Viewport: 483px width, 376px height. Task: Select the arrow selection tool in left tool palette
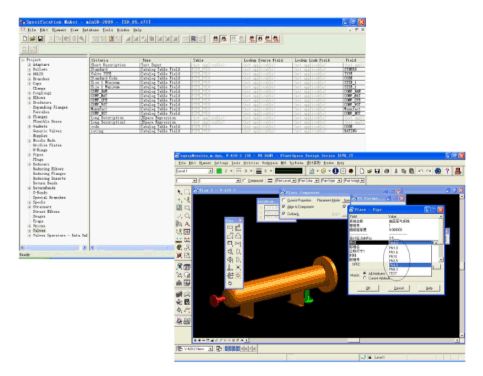point(179,192)
